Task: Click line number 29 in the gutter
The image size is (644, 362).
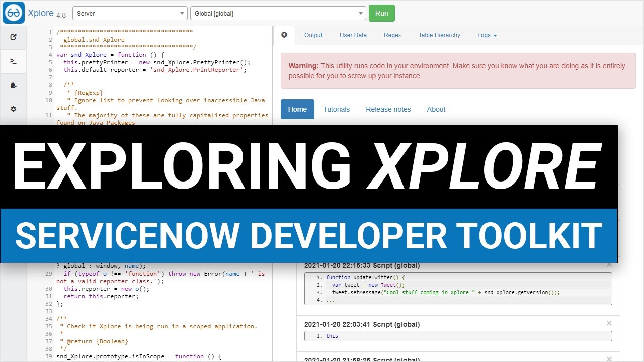Action: pos(49,274)
